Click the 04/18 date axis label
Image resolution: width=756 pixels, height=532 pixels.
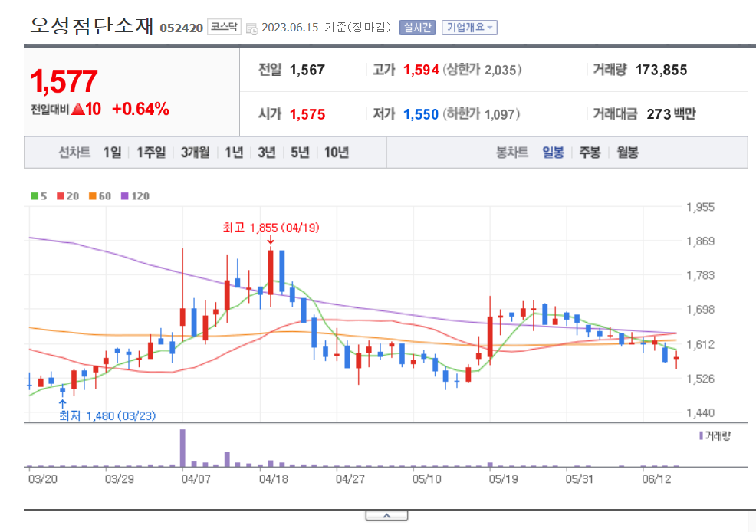tap(274, 479)
